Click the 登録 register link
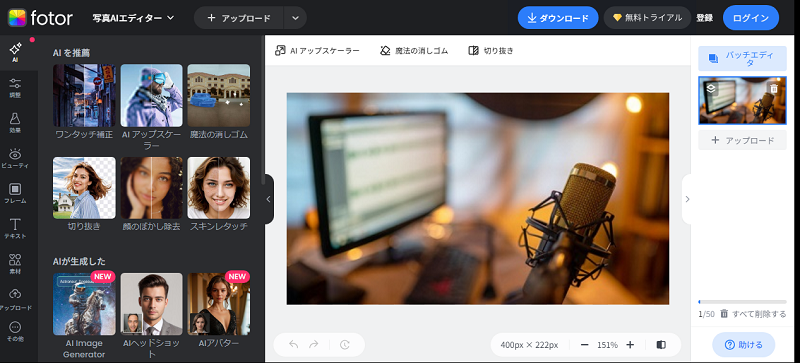The width and height of the screenshot is (800, 363). pos(705,18)
